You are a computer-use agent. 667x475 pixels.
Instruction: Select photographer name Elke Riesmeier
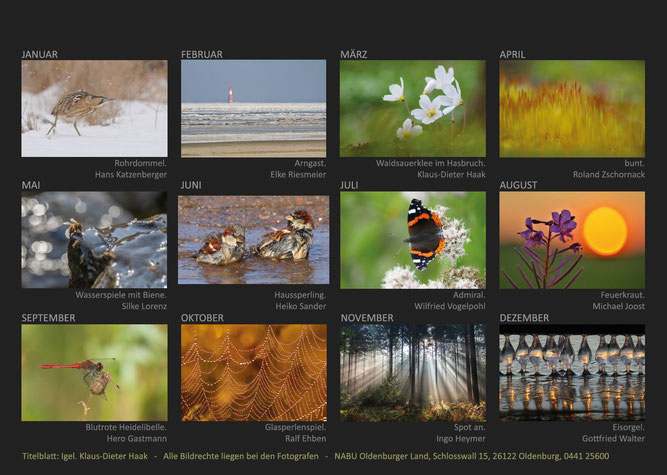tap(298, 174)
